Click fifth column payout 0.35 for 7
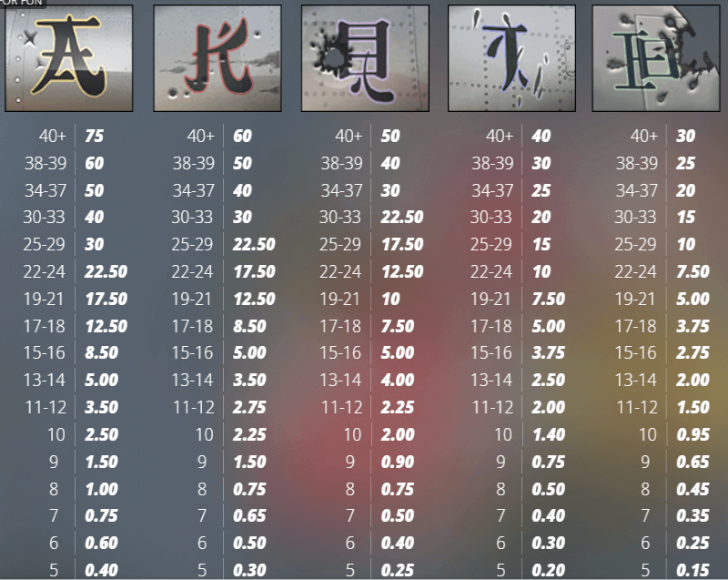 pos(693,516)
